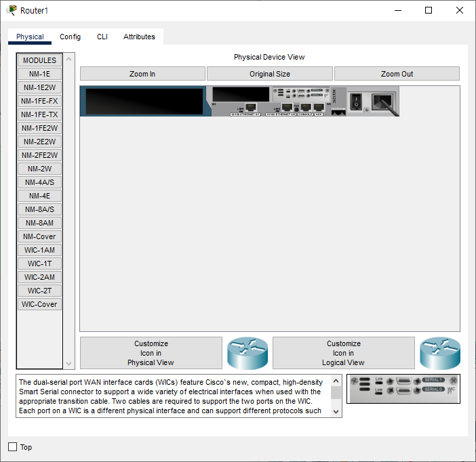Click the Original Size button
Screen dimensions: 476x462
click(x=270, y=74)
